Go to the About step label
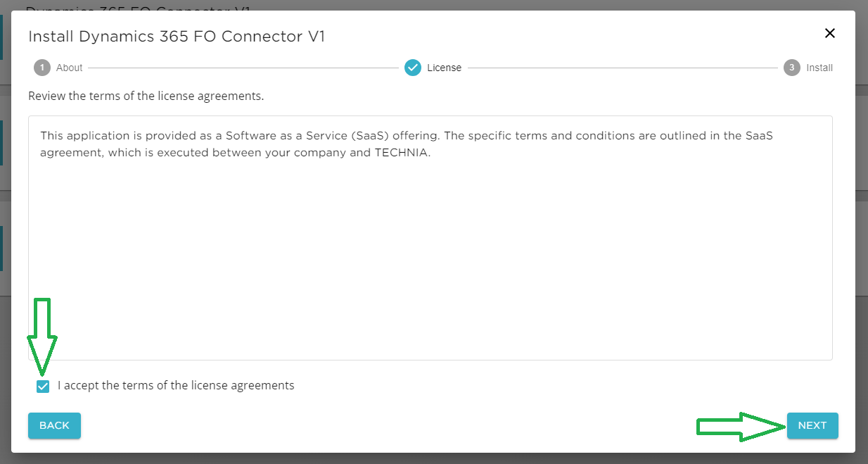This screenshot has height=464, width=868. click(x=70, y=68)
